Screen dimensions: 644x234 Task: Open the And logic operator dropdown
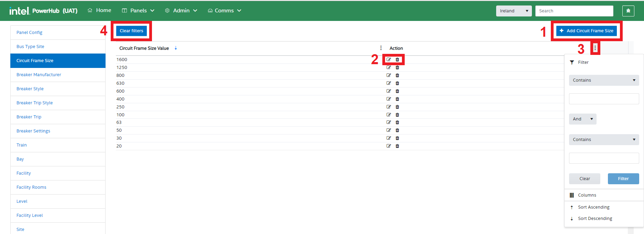point(582,119)
